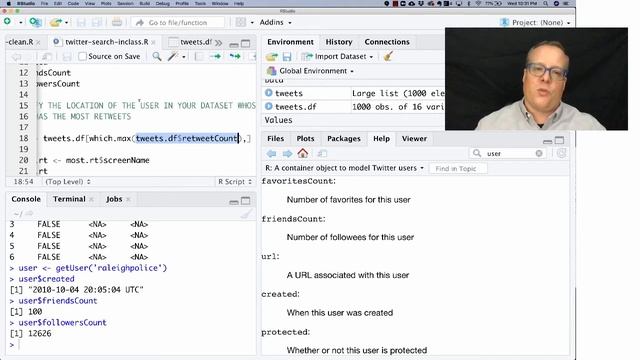Click the editor Save document icon
The image size is (640, 360).
point(67,57)
